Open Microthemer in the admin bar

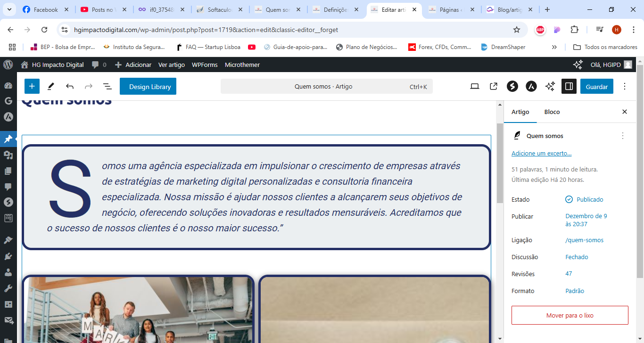coord(242,65)
